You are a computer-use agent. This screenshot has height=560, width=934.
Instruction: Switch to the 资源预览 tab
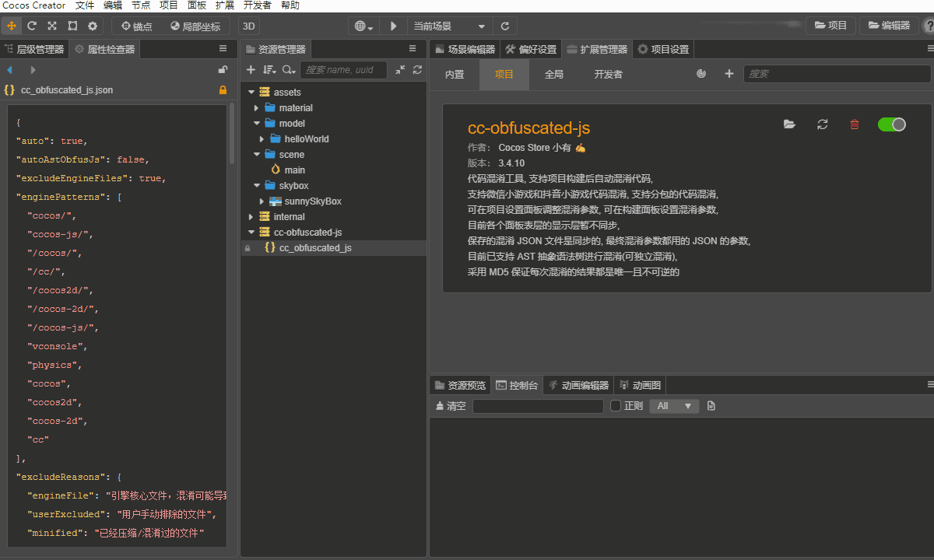tap(461, 385)
